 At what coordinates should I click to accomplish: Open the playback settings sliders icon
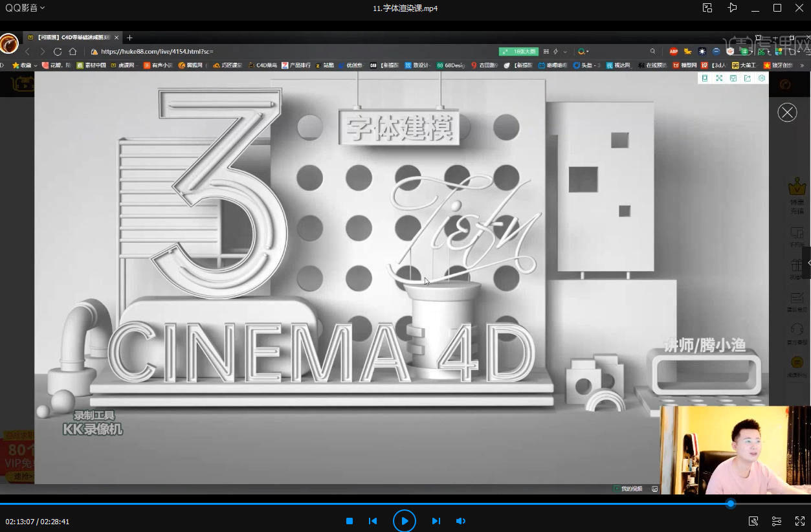pos(777,521)
